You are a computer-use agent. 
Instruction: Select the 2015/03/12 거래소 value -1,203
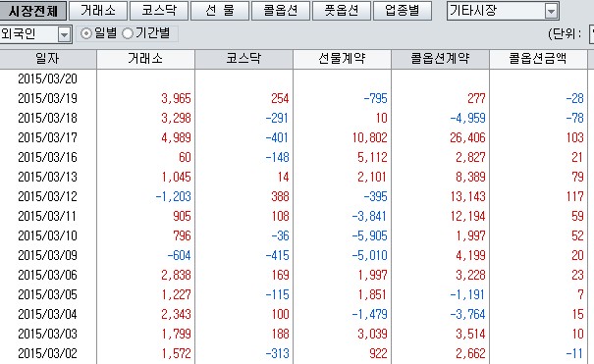click(174, 196)
